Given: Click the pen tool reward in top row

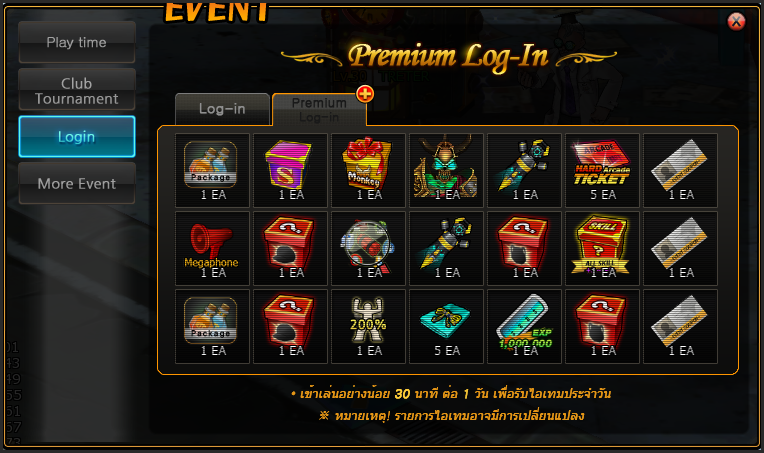Looking at the screenshot, I should coord(524,170).
